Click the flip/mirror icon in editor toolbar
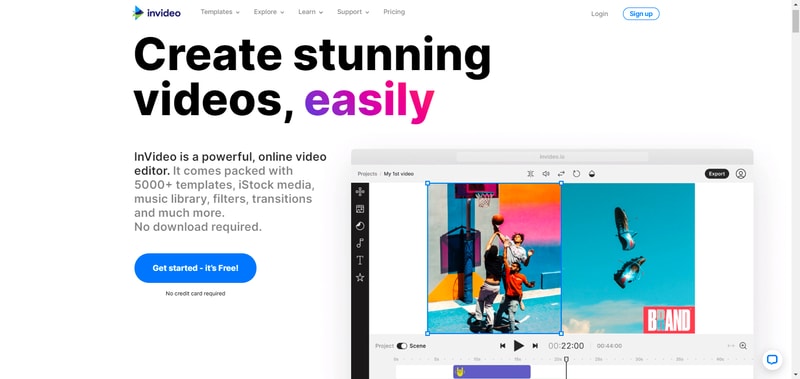Screen dimensions: 800x379 pyautogui.click(x=531, y=174)
